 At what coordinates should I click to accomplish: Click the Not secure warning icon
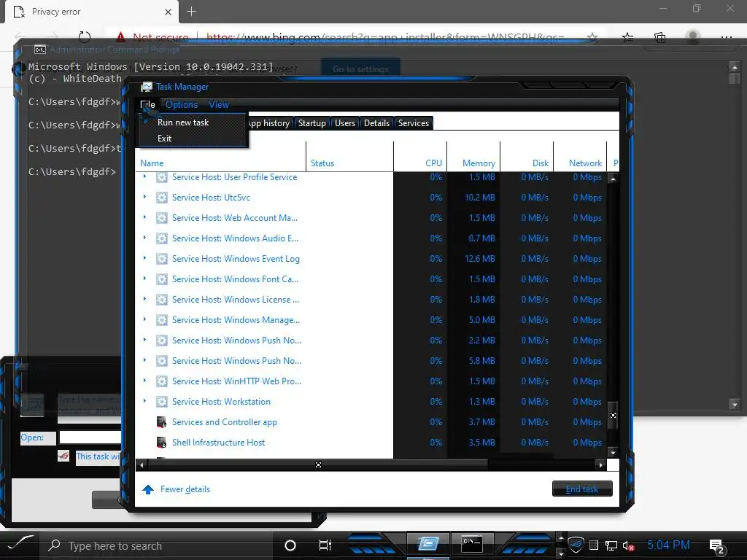click(x=120, y=36)
